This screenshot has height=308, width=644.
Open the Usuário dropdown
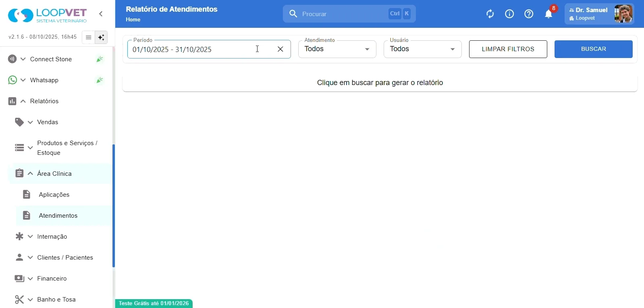(x=423, y=49)
